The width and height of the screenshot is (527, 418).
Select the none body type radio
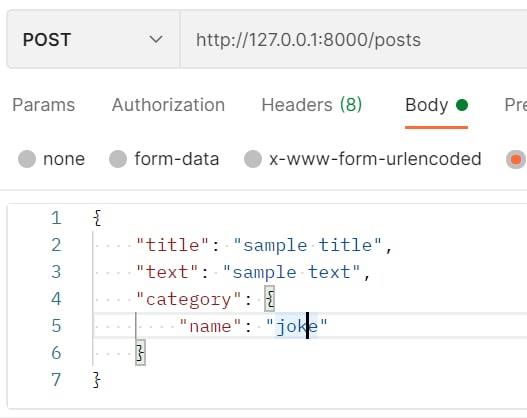click(x=27, y=159)
